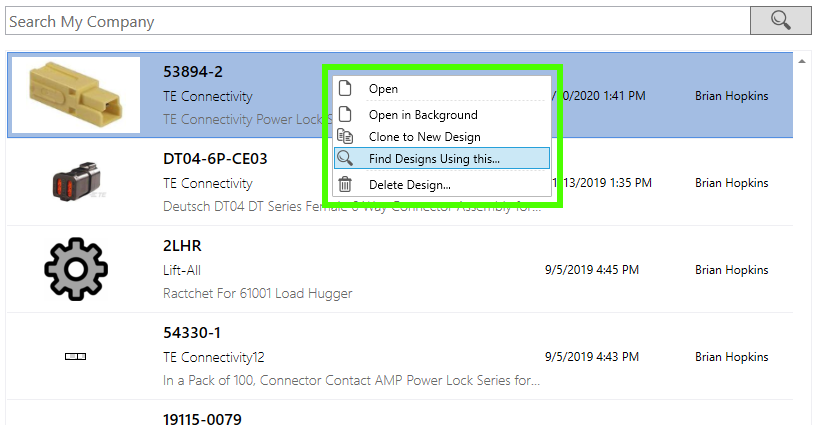
Task: Click the DT04-6P-CE03 connector thumbnail
Action: pos(79,182)
